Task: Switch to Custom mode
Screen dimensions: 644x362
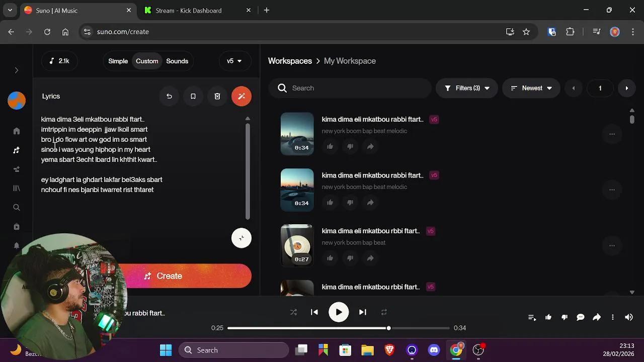Action: pos(147,61)
